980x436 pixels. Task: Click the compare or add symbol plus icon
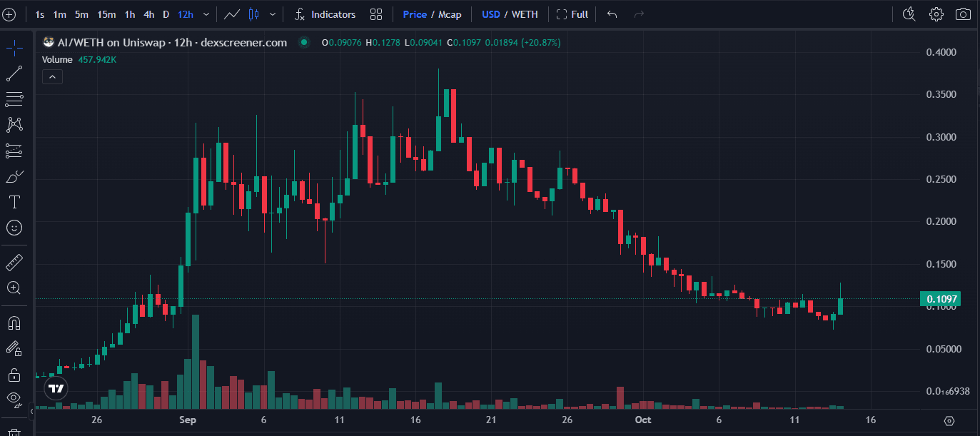tap(10, 14)
